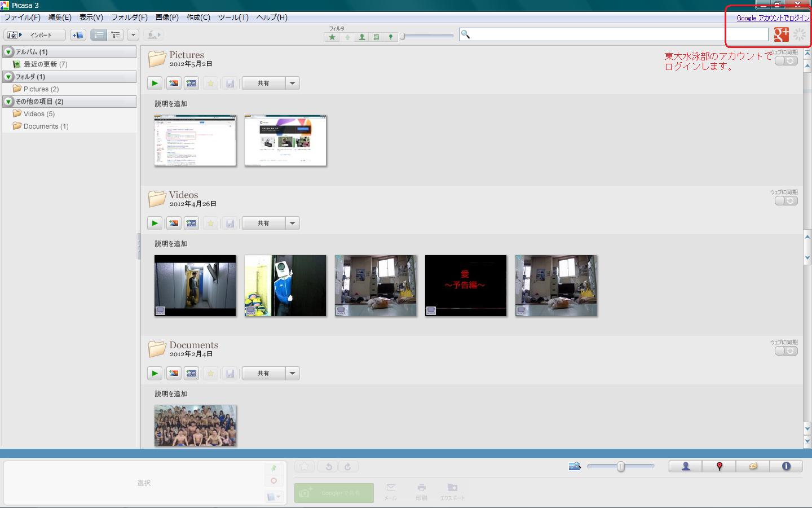Open the Places panel with red pin icon

719,466
